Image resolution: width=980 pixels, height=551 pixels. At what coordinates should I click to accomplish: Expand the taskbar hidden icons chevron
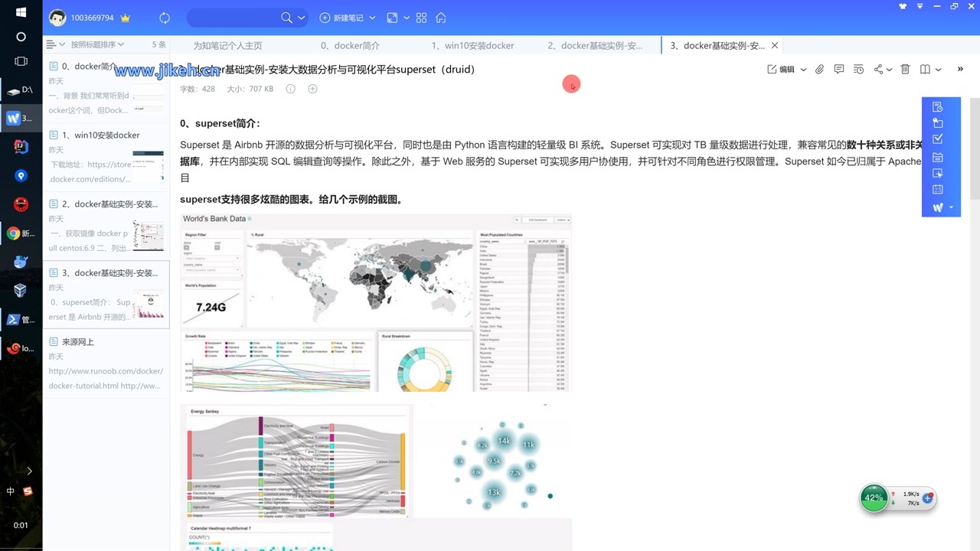(x=29, y=471)
